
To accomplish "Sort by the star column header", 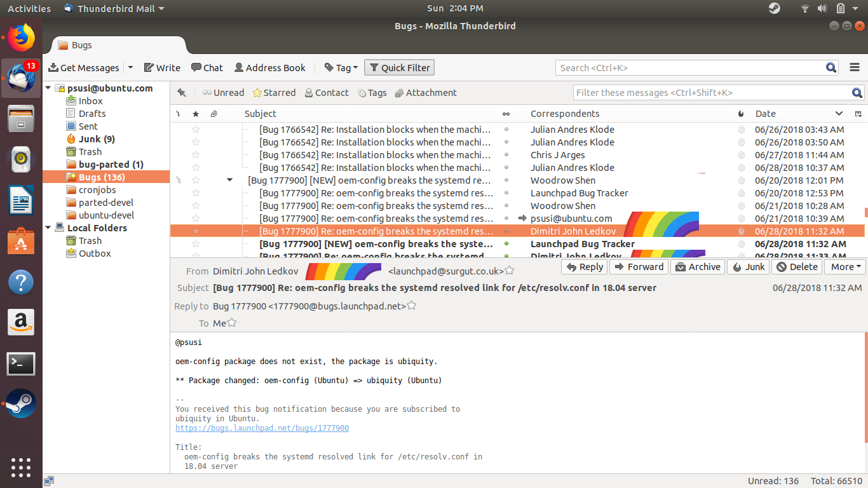I will coord(196,114).
